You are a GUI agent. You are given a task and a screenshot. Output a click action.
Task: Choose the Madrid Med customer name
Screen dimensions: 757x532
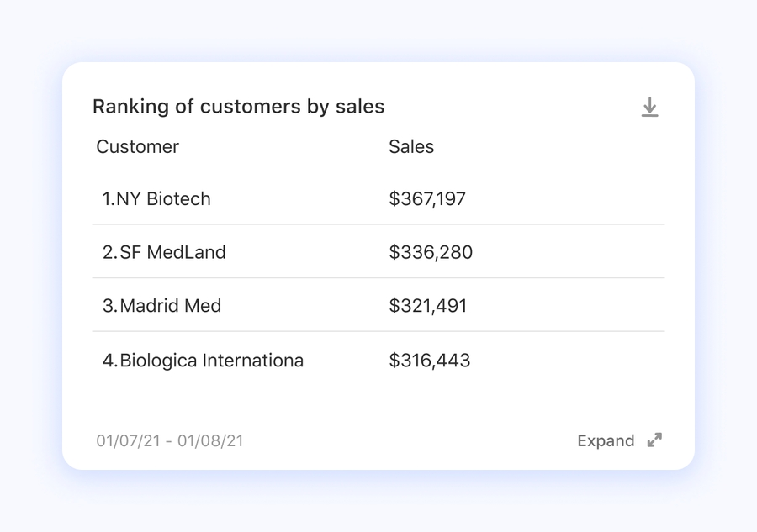[171, 306]
